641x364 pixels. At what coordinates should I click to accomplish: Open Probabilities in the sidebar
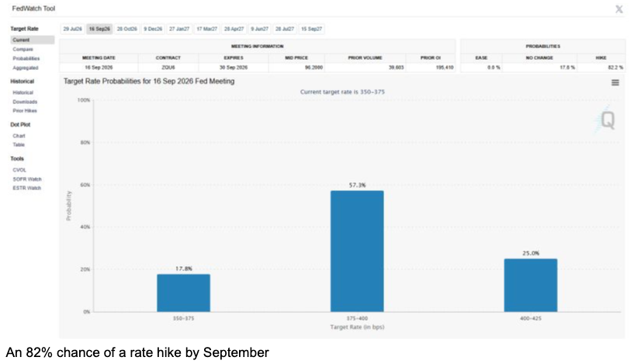(x=26, y=58)
